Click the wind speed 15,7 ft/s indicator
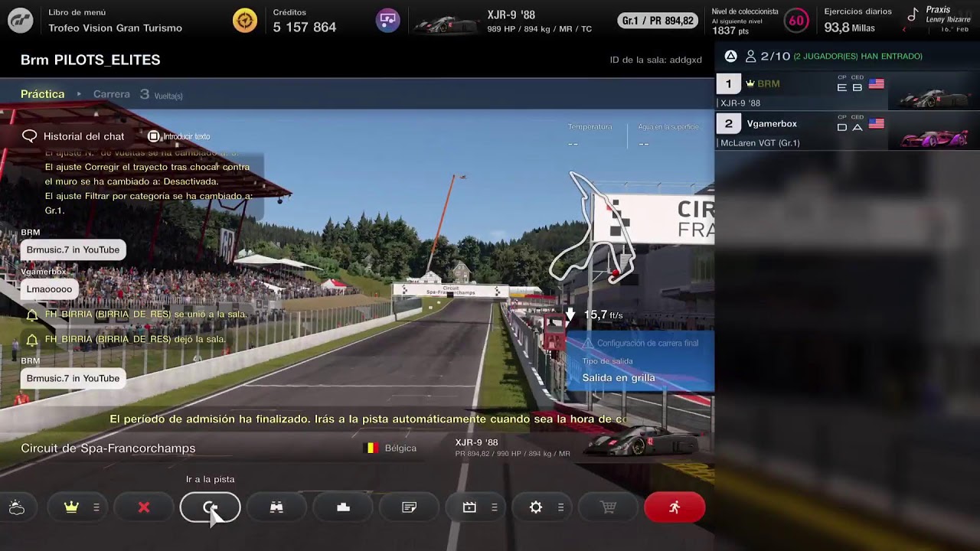The image size is (980, 551). [594, 315]
